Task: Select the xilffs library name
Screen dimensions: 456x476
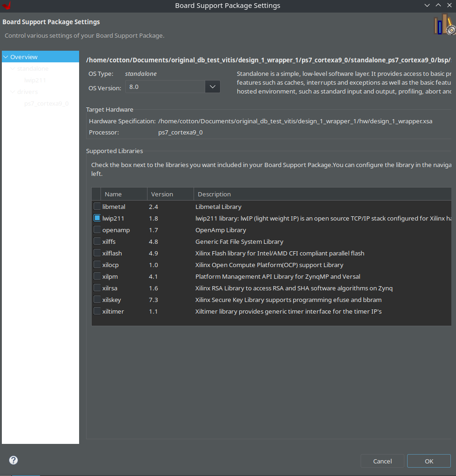Action: [x=109, y=241]
